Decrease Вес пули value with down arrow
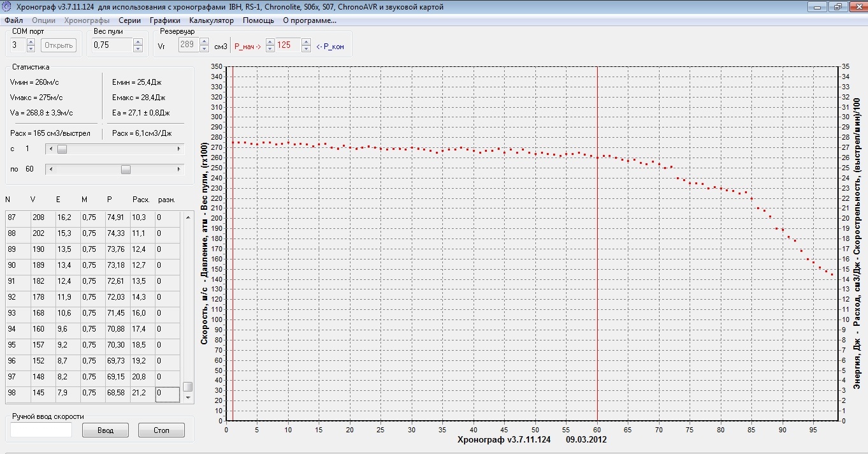This screenshot has width=868, height=454. point(138,48)
